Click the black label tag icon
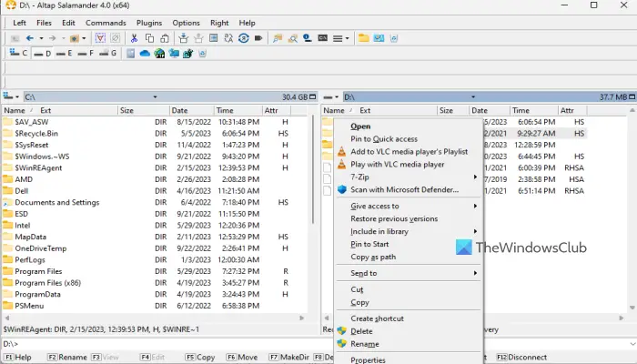Image resolution: width=637 pixels, height=364 pixels. coord(258,38)
